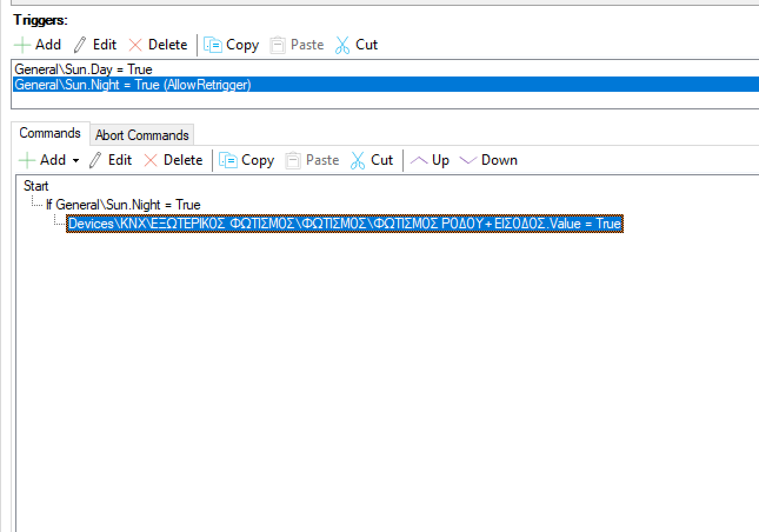This screenshot has height=532, width=759.
Task: Delete the selected command in Commands toolbar
Action: pyautogui.click(x=173, y=160)
